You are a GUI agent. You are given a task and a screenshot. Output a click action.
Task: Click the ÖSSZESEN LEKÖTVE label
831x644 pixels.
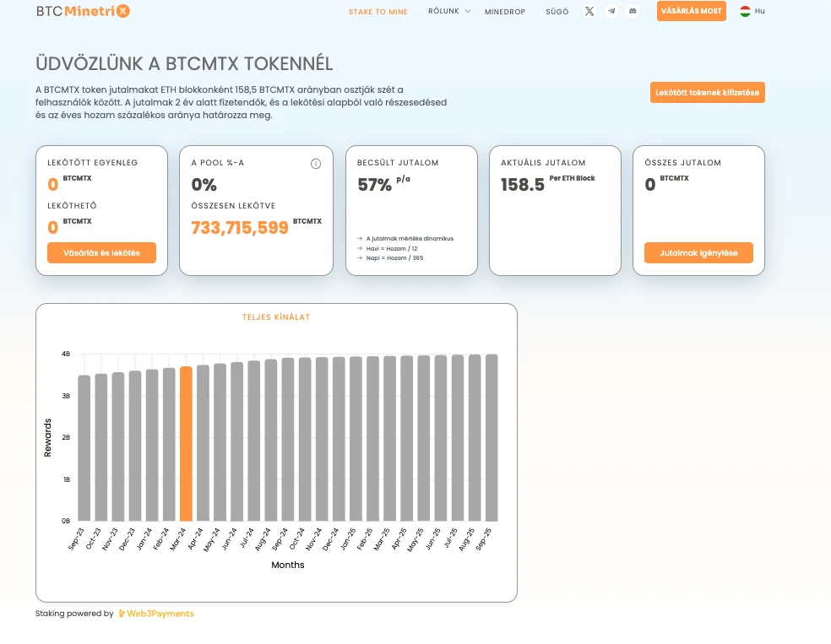click(x=233, y=205)
